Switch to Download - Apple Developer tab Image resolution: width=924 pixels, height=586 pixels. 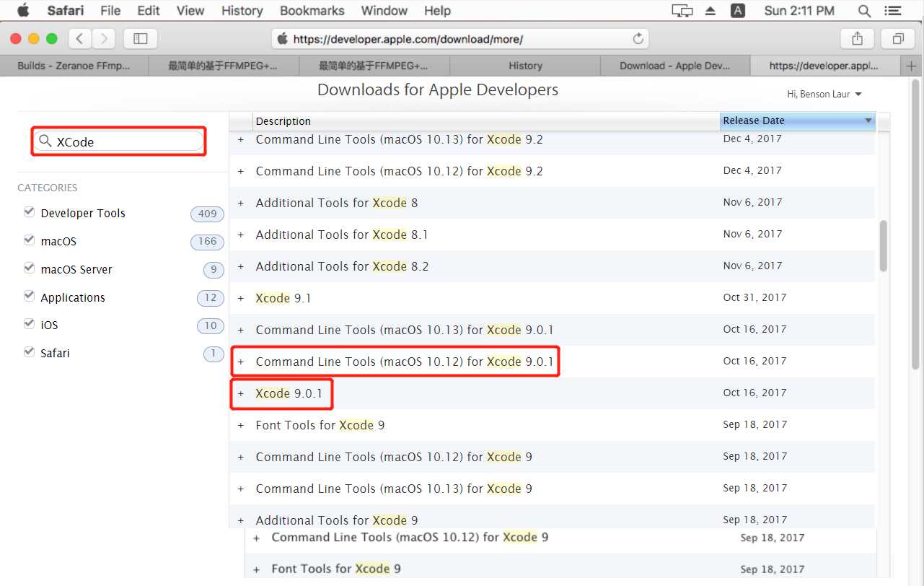click(675, 66)
